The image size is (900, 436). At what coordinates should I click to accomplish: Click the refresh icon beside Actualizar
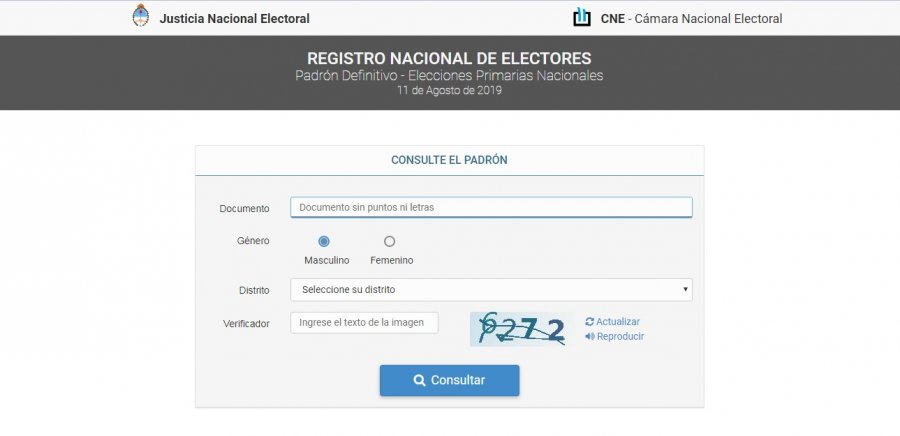click(x=590, y=322)
